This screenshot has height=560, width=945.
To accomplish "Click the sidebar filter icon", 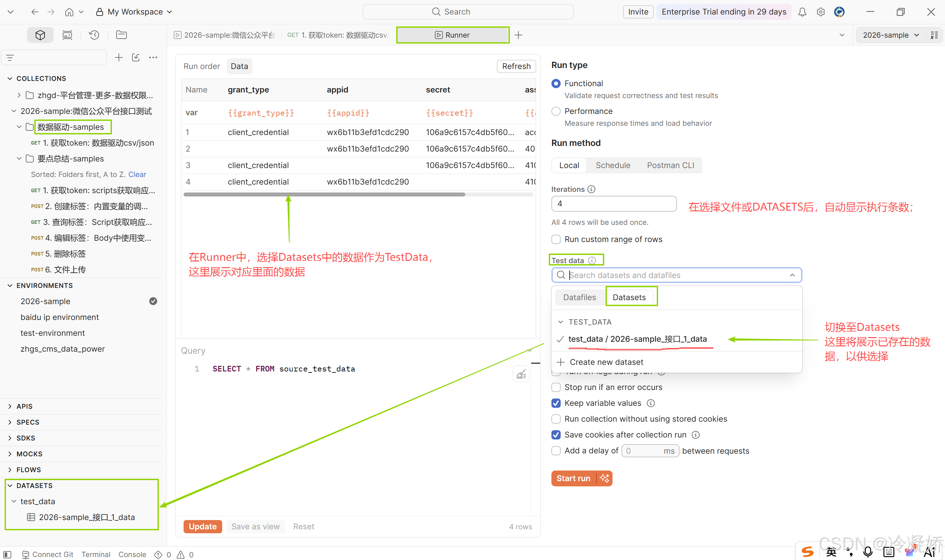I will [x=10, y=58].
